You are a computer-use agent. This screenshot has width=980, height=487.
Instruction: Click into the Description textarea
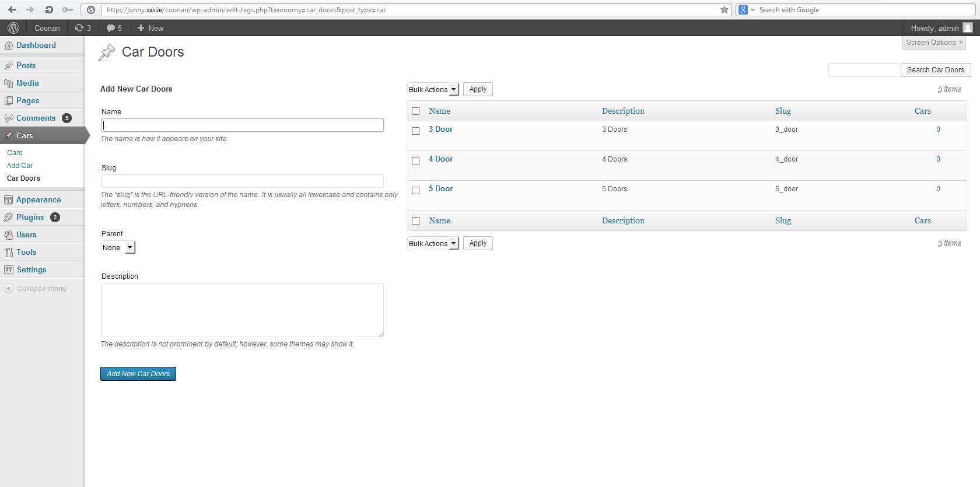point(242,310)
